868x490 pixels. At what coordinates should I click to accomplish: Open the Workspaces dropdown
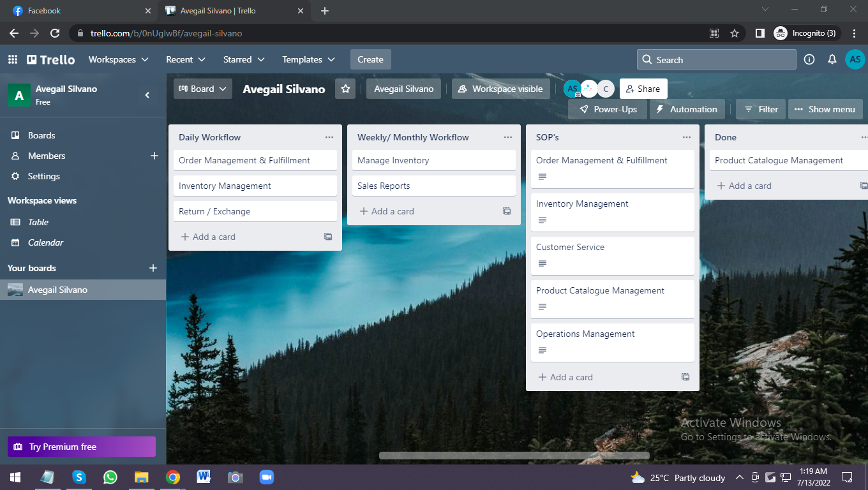(118, 59)
